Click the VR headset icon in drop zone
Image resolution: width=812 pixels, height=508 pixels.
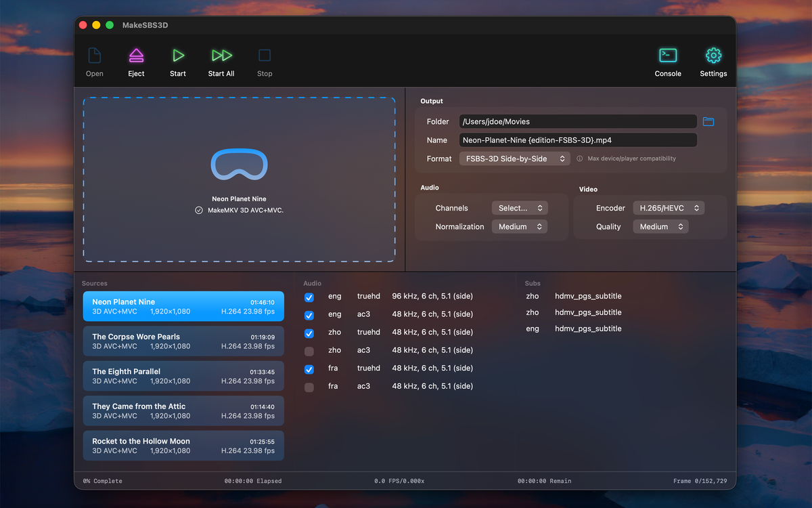(239, 165)
